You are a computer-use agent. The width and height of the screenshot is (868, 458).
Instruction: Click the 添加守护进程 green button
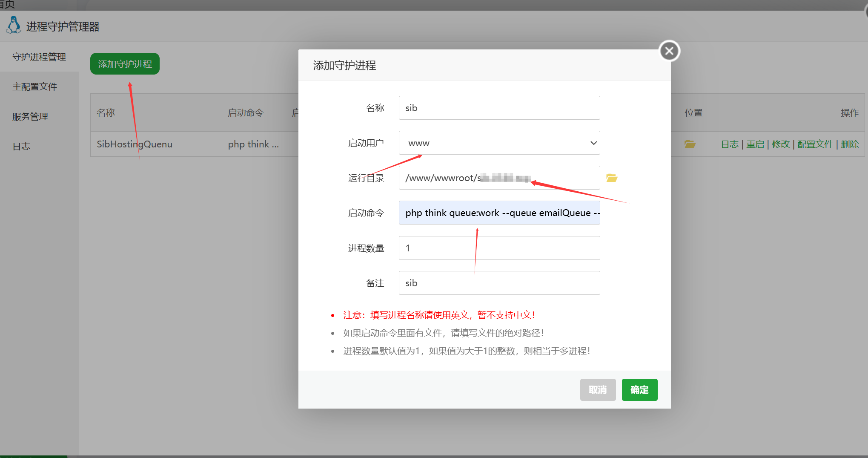click(125, 64)
